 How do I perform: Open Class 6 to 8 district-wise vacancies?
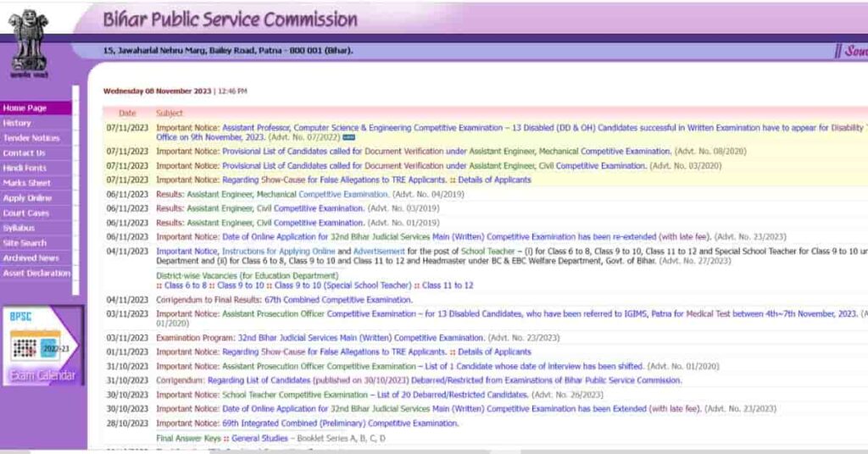point(187,285)
